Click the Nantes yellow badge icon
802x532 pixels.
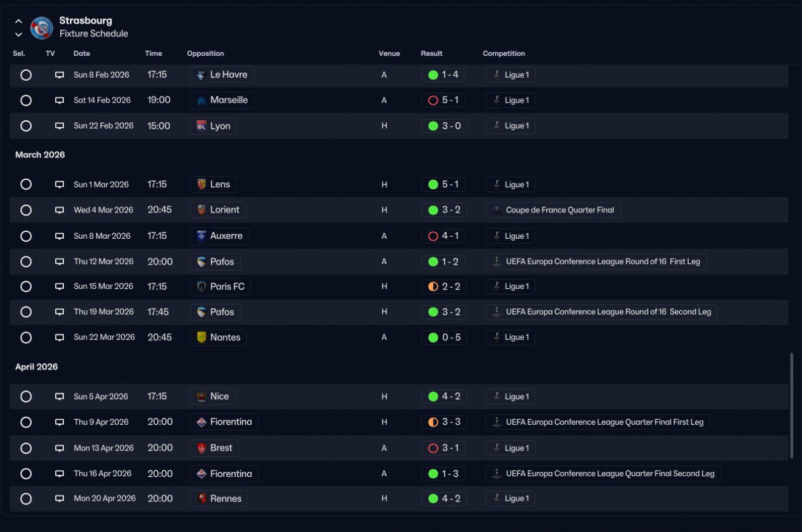[202, 337]
